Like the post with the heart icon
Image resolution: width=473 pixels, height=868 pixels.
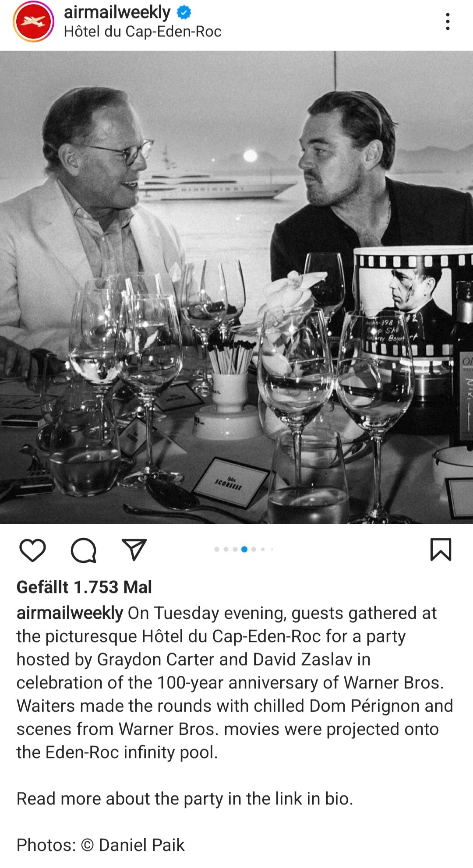coord(33,550)
